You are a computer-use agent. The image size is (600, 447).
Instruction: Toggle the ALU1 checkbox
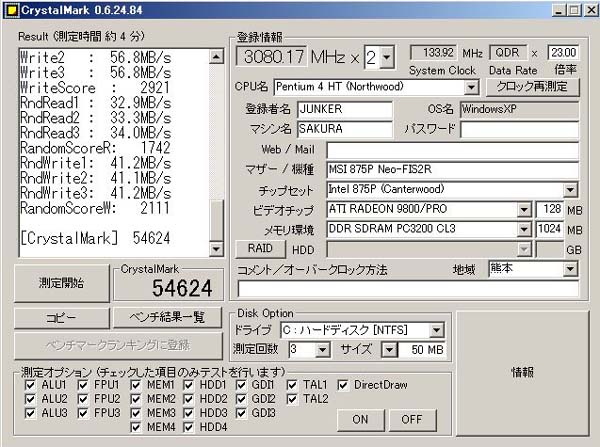click(30, 385)
